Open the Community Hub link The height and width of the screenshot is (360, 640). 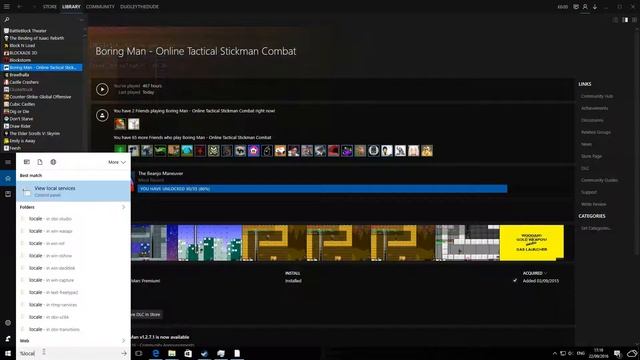coord(597,96)
